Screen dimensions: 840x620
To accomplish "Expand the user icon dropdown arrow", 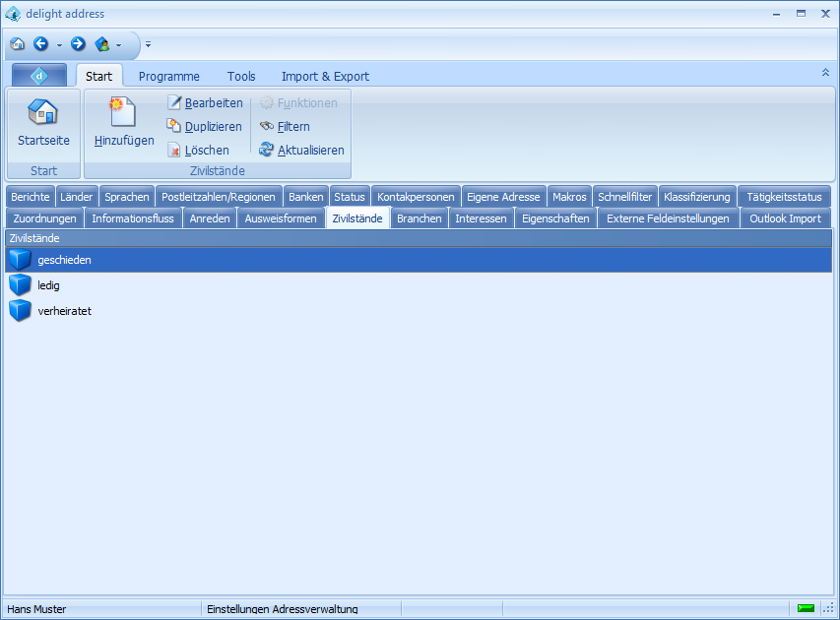I will point(119,44).
